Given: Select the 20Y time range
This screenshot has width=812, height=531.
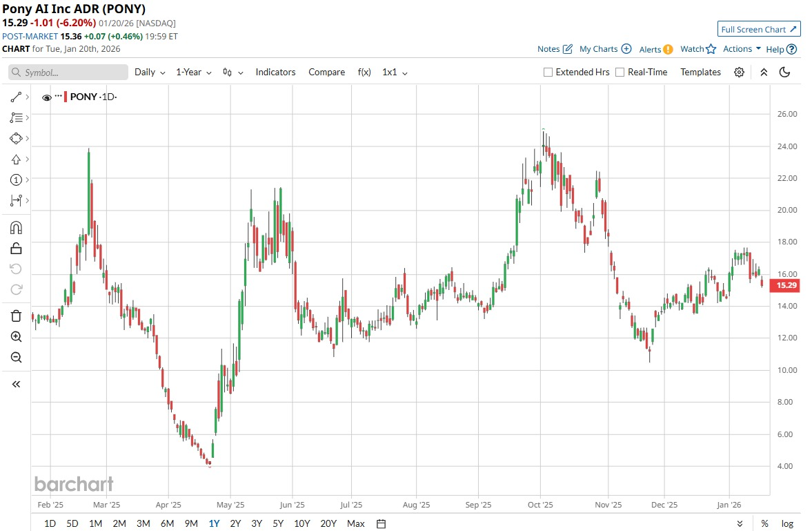Looking at the screenshot, I should click(328, 523).
